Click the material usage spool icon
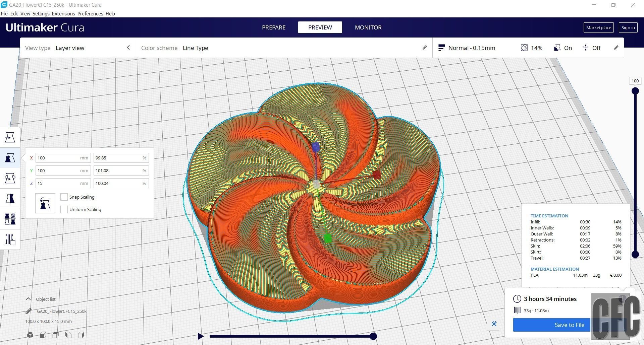 click(517, 310)
